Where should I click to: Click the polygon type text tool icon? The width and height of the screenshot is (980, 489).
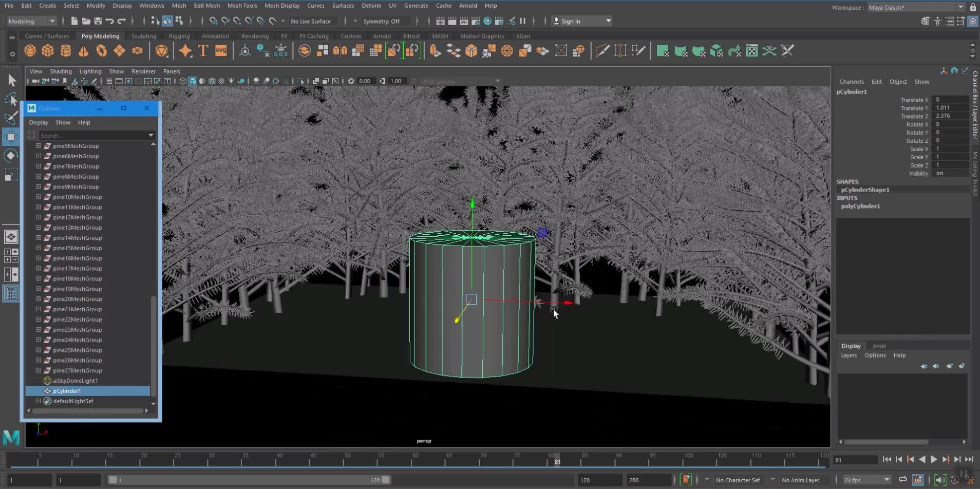203,50
